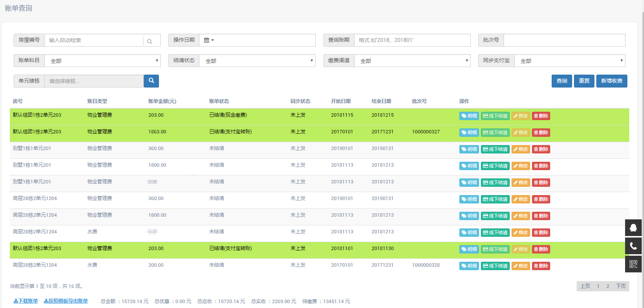Screen dimensions: 644x308
Task: Click the magnifier icon in room number field
Action: [150, 41]
